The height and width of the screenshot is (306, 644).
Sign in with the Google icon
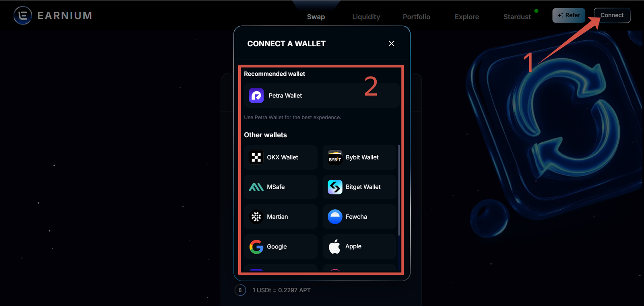coord(256,247)
